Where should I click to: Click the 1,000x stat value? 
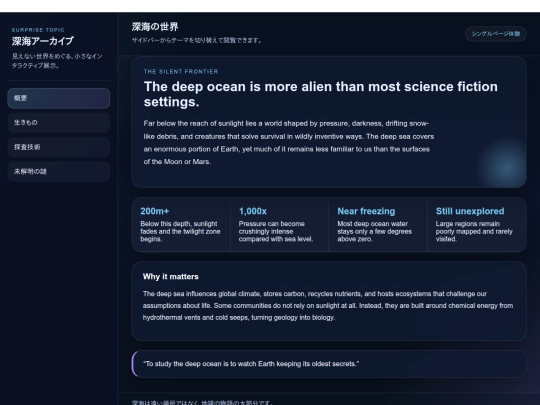click(252, 211)
